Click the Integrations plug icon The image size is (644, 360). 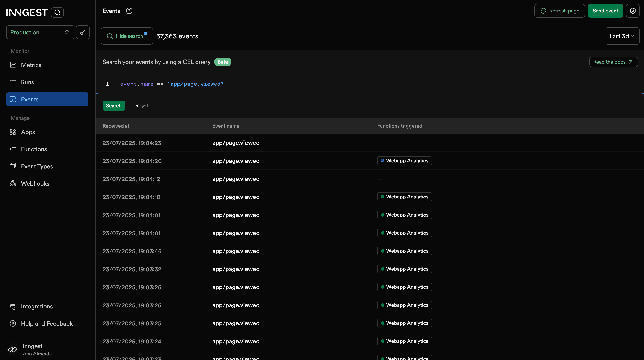pos(13,307)
